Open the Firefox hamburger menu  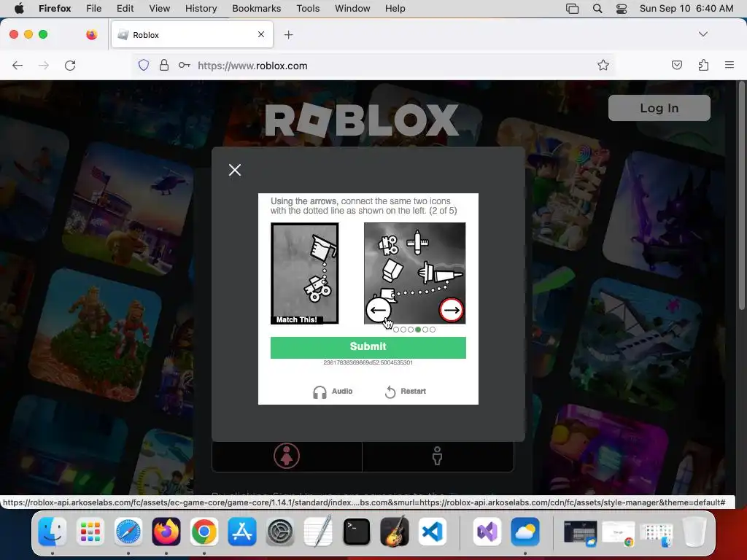729,65
